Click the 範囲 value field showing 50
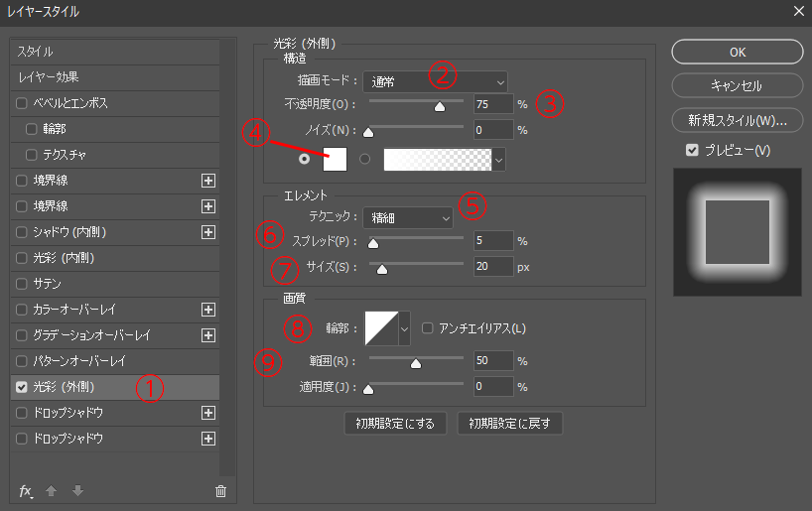The image size is (812, 511). click(x=493, y=361)
